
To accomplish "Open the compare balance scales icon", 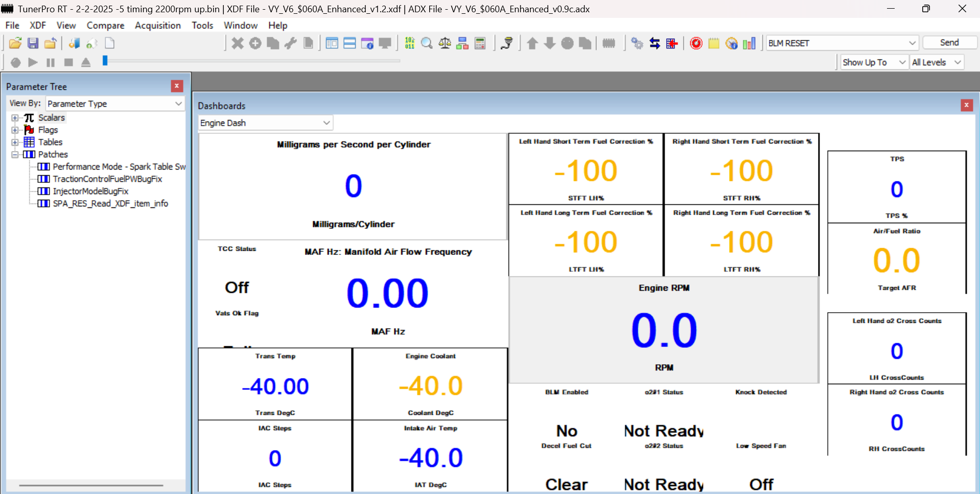I will pos(445,43).
